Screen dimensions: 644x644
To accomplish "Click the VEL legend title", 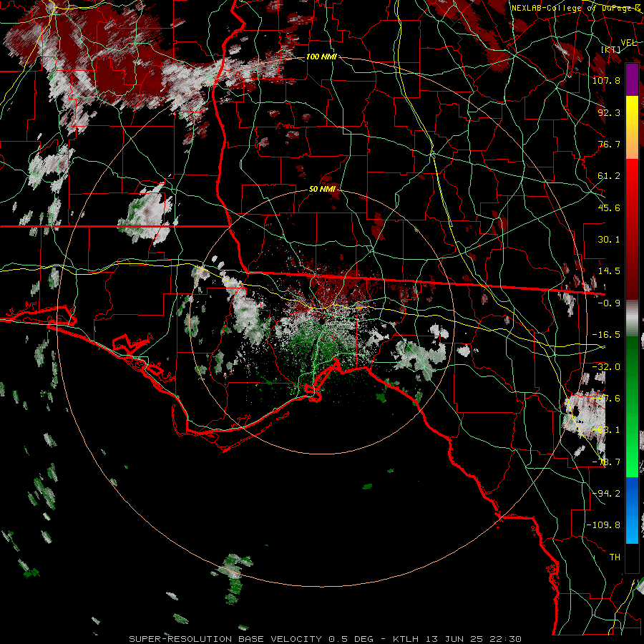I will [x=629, y=43].
